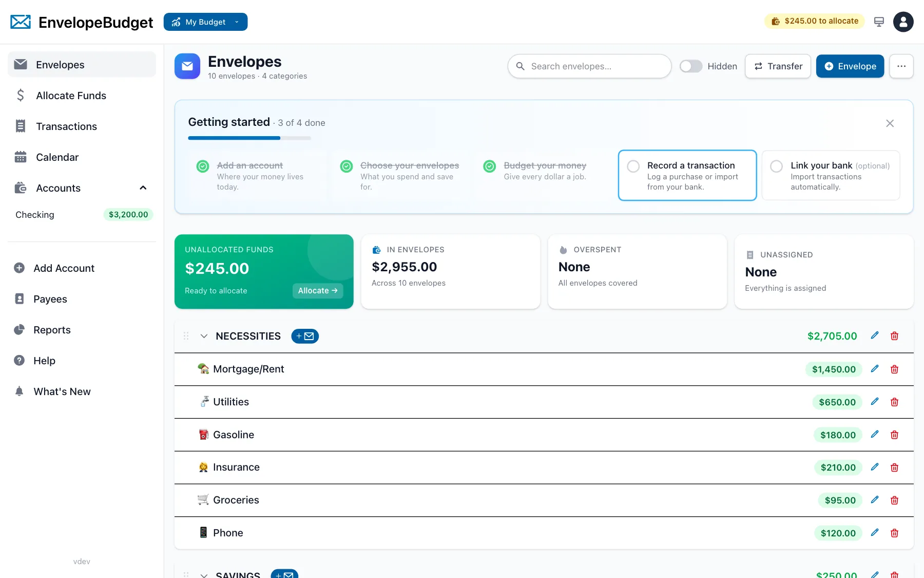This screenshot has width=924, height=578.
Task: Click the Groceries cart icon
Action: point(203,500)
